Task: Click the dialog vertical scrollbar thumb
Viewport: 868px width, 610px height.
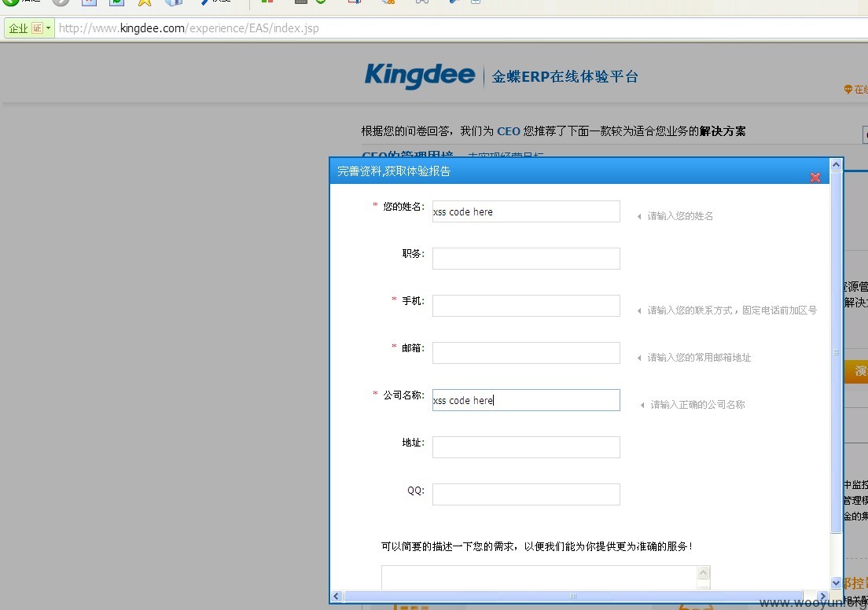Action: [x=836, y=351]
